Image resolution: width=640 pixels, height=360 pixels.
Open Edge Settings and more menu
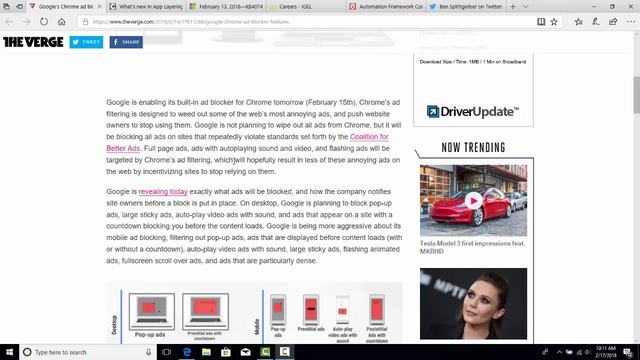[631, 22]
